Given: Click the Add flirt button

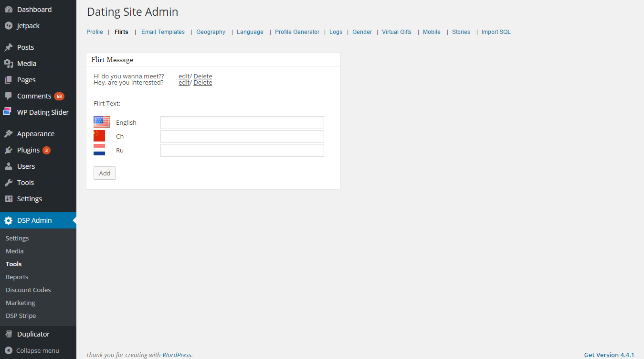Looking at the screenshot, I should [x=105, y=173].
